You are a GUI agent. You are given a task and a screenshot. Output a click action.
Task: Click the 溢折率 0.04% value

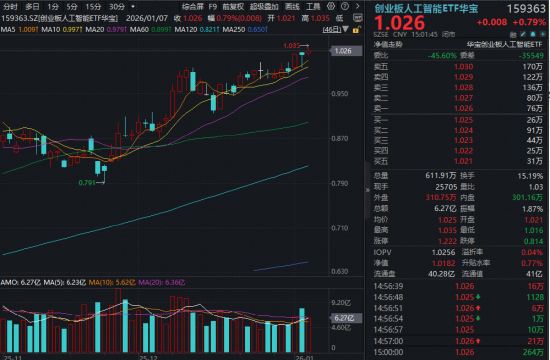(x=532, y=252)
